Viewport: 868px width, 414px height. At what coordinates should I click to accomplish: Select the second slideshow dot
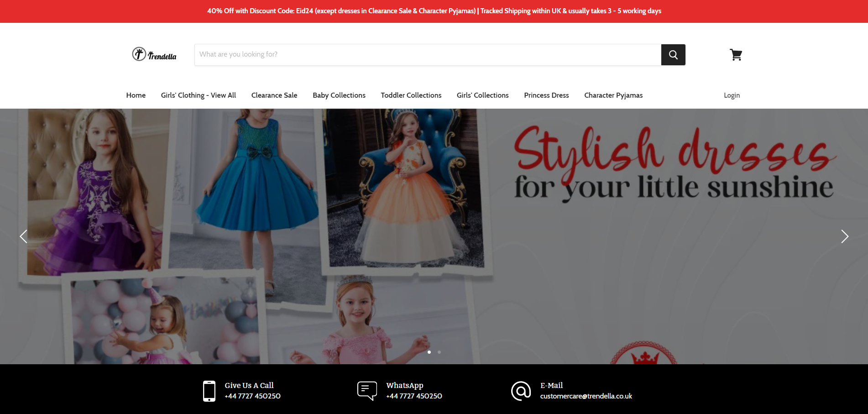click(x=439, y=352)
